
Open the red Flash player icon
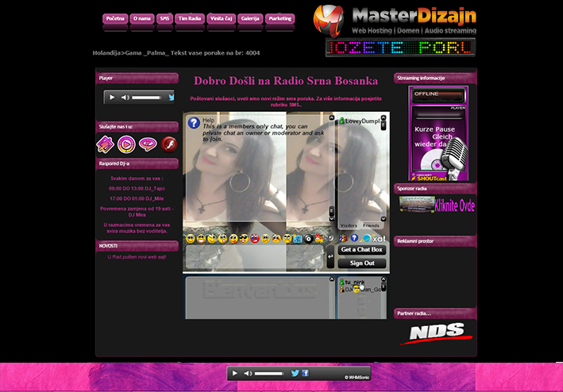(x=169, y=144)
